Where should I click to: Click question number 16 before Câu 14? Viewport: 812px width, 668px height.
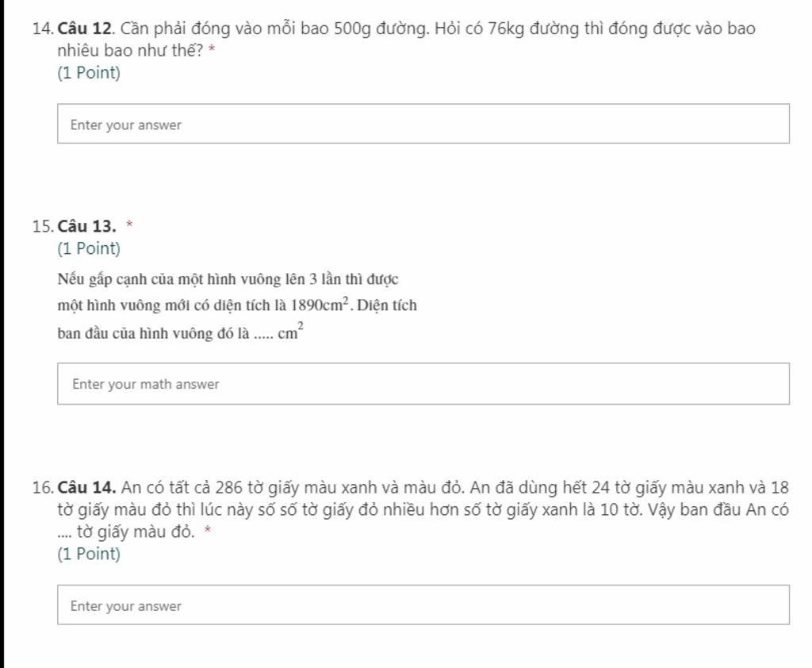(x=43, y=488)
